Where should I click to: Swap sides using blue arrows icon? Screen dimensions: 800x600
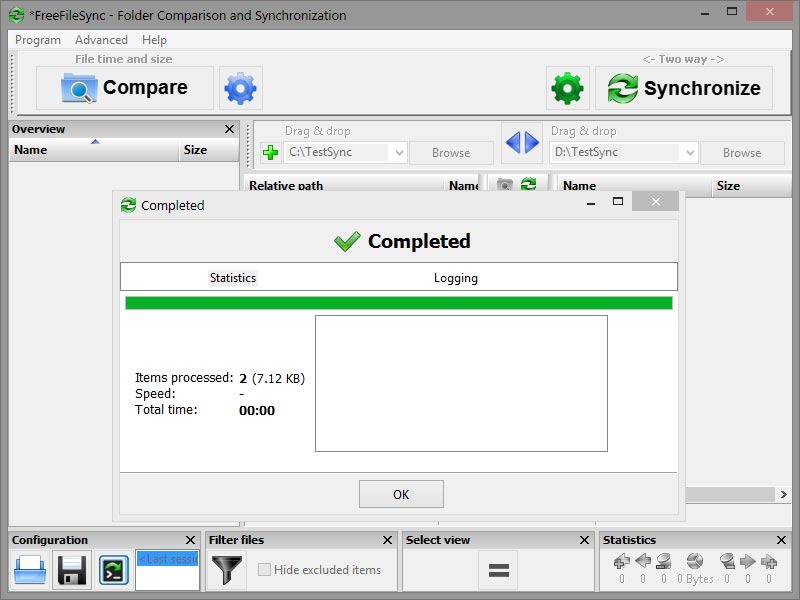point(522,143)
